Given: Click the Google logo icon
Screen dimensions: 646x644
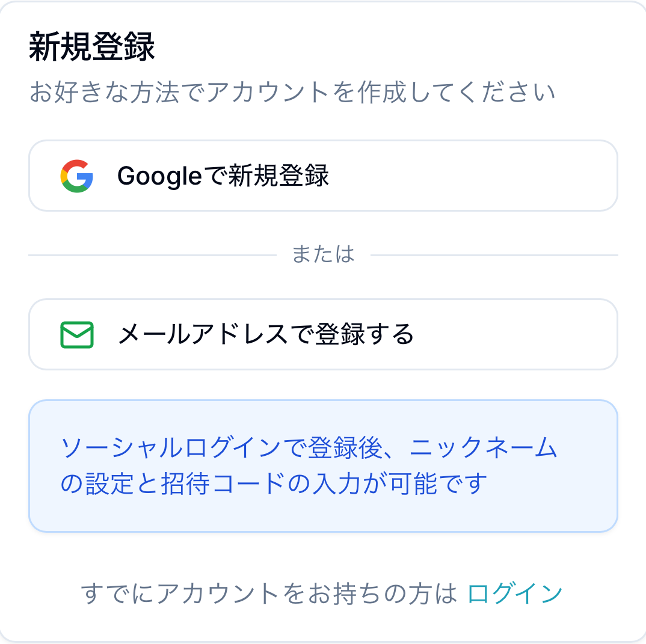Looking at the screenshot, I should [77, 176].
